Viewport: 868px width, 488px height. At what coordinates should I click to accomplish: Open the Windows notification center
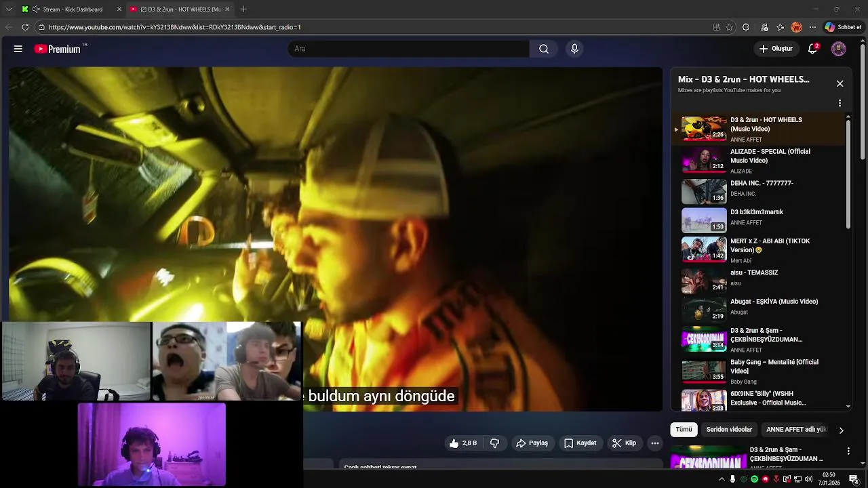(854, 479)
